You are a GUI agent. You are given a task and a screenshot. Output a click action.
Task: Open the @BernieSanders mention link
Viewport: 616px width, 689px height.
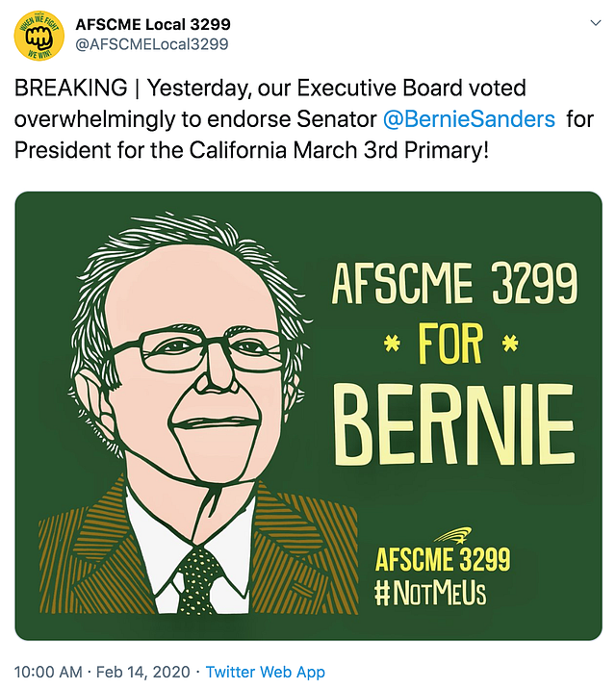469,118
